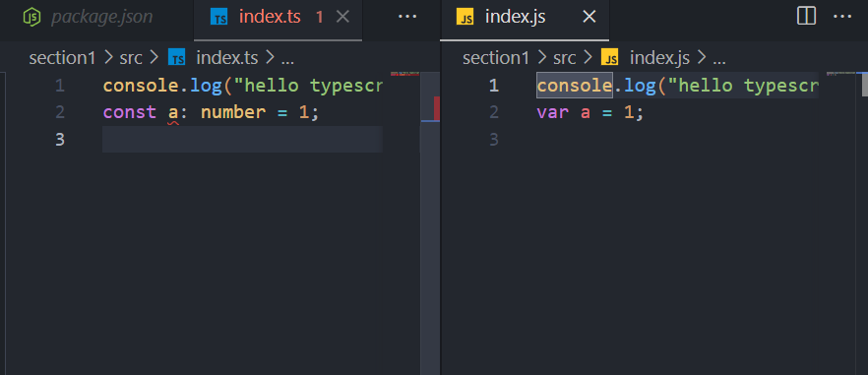868x375 pixels.
Task: Click the error count badge on index.ts tab
Action: 320,17
